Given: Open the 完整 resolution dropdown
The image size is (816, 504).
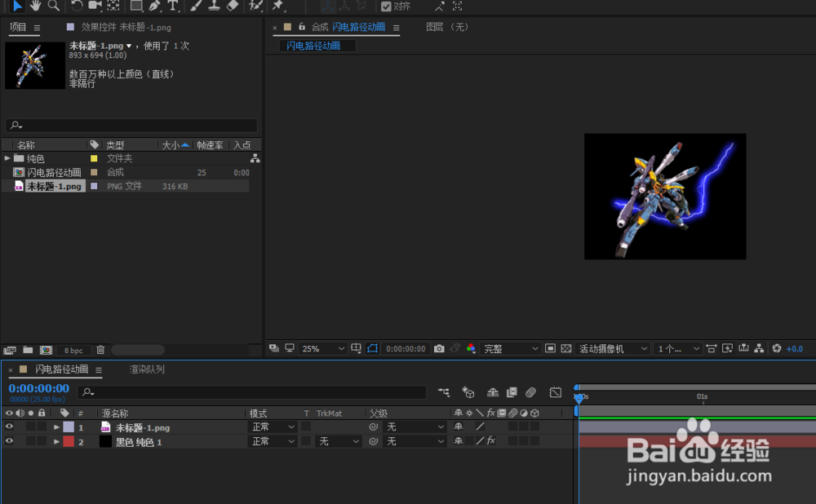Looking at the screenshot, I should tap(511, 348).
